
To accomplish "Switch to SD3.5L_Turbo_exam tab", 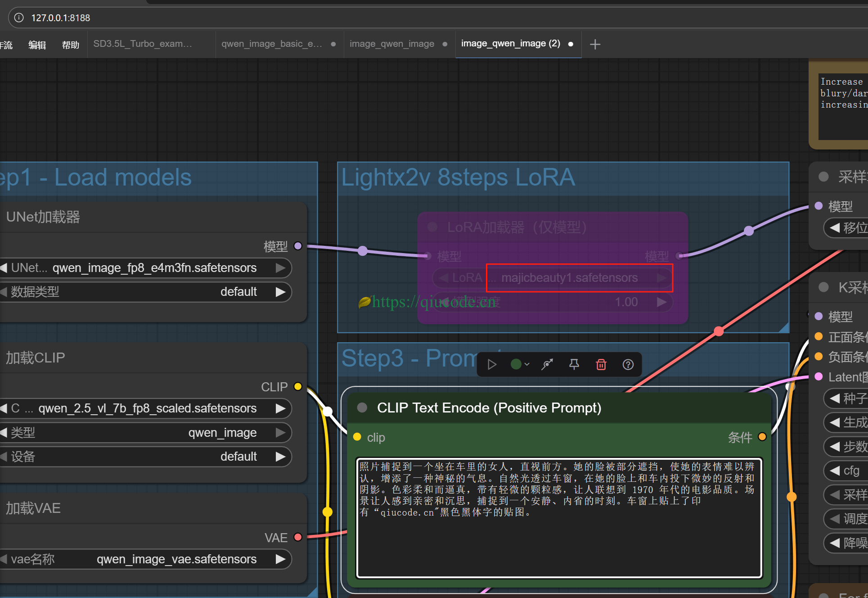I will click(x=143, y=44).
